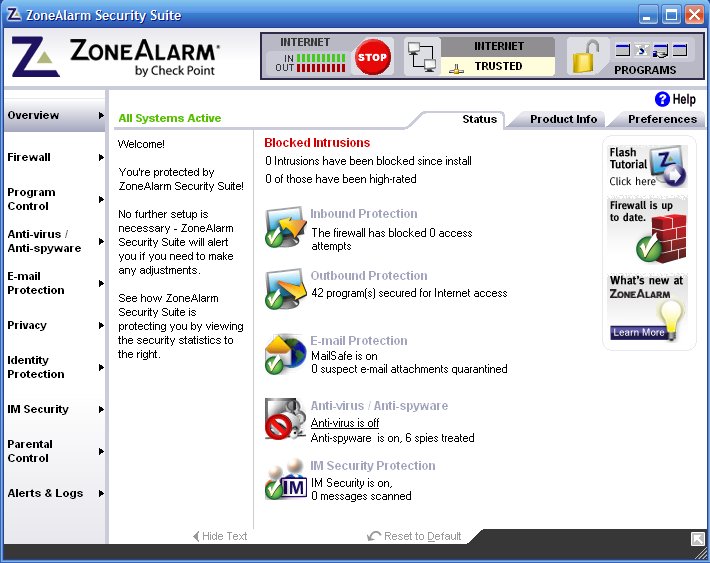Click the Anti-virus disabled status icon
Image resolution: width=710 pixels, height=563 pixels.
[x=285, y=419]
